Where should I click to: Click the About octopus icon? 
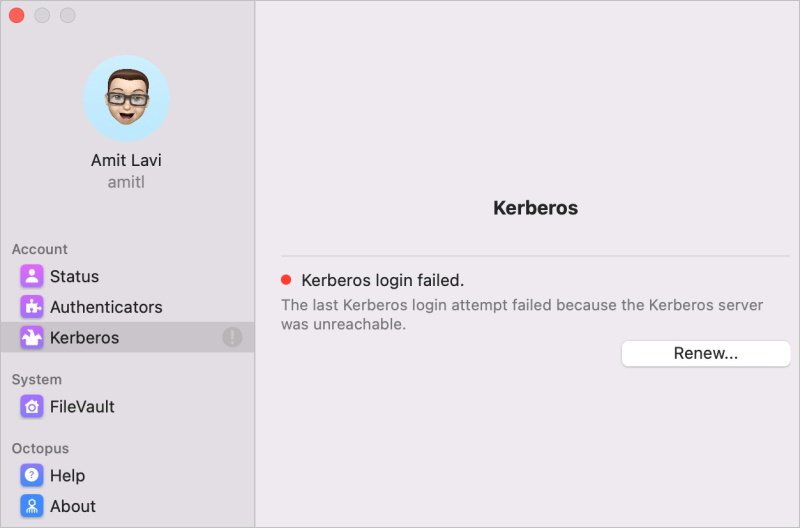click(32, 506)
